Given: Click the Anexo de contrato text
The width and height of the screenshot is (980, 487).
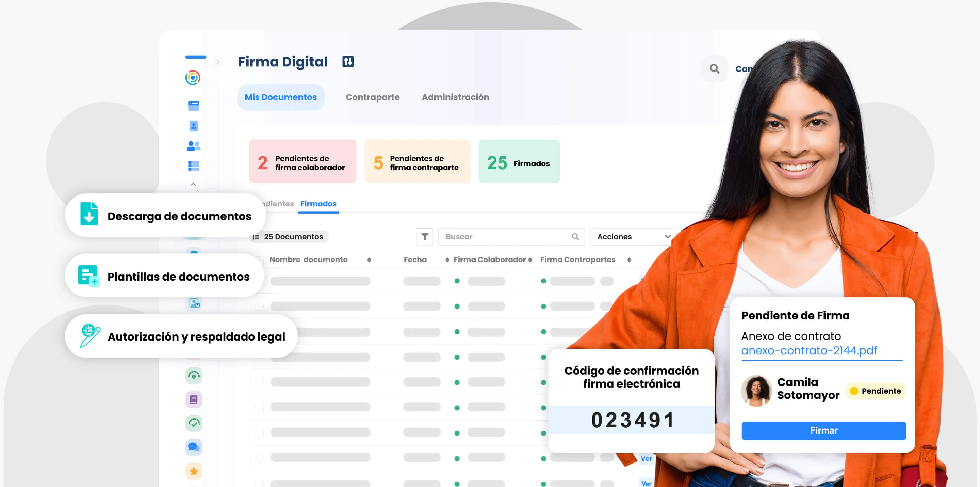Looking at the screenshot, I should pyautogui.click(x=791, y=336).
